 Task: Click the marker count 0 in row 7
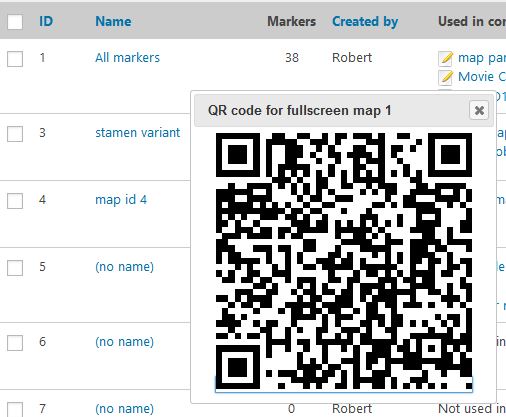(291, 409)
